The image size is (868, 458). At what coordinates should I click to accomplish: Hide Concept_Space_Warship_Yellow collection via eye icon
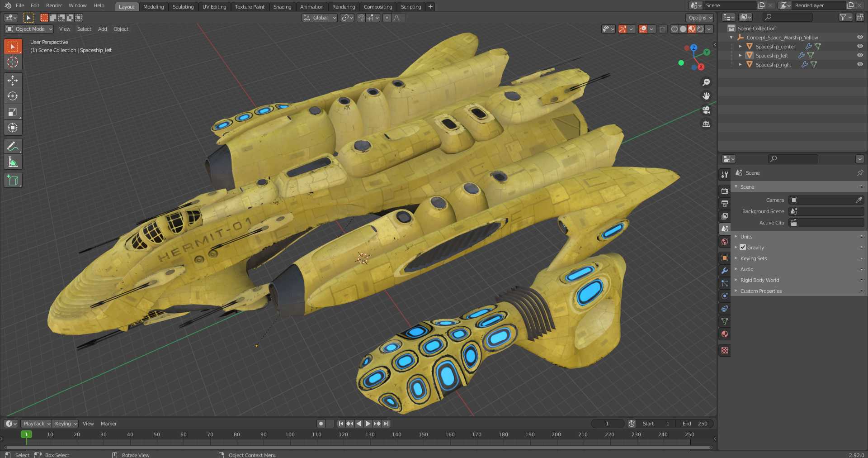[860, 37]
